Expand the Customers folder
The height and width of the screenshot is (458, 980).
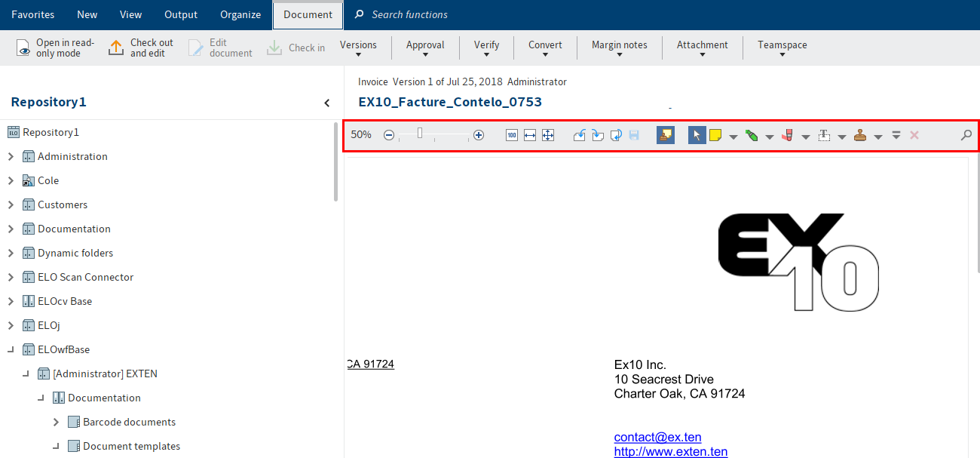[x=11, y=204]
